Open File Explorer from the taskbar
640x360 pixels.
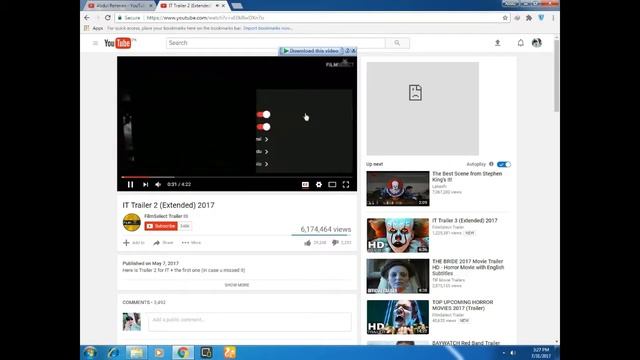136,352
